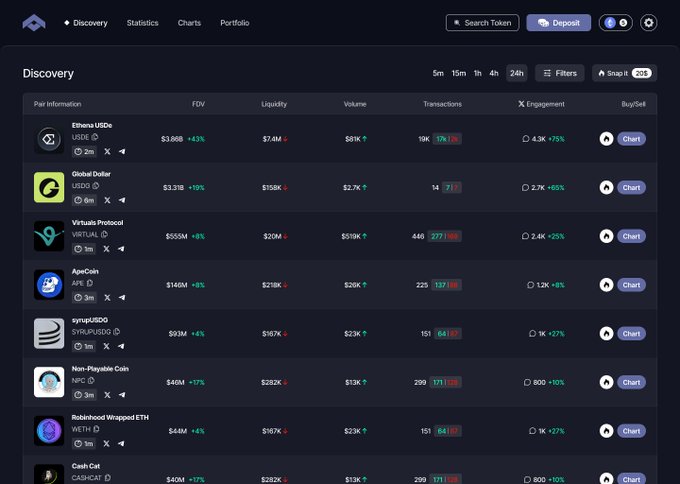680x484 pixels.
Task: Open X link for syrupUSDG
Action: 106,346
